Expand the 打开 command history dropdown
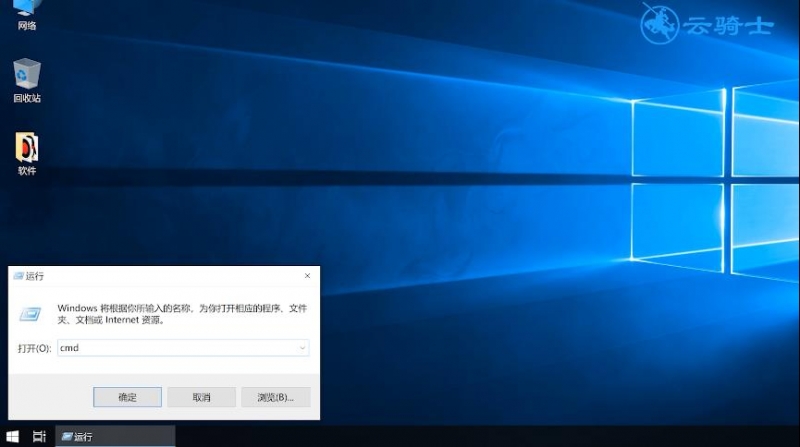Image resolution: width=800 pixels, height=447 pixels. click(302, 348)
